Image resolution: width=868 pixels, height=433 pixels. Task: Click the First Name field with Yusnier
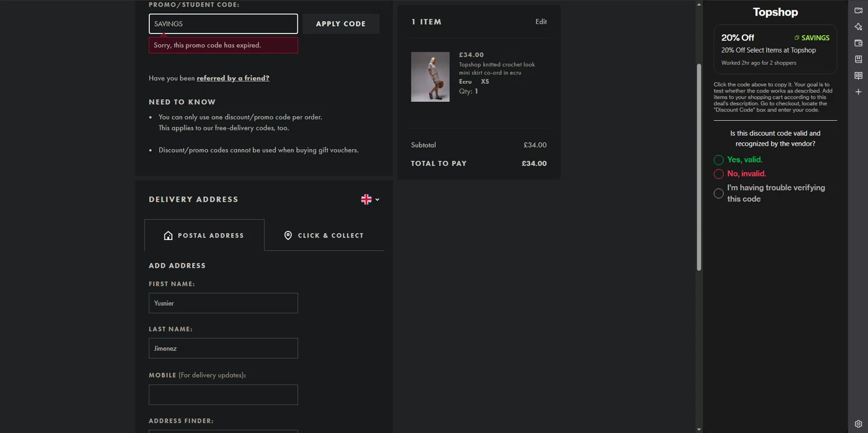223,303
